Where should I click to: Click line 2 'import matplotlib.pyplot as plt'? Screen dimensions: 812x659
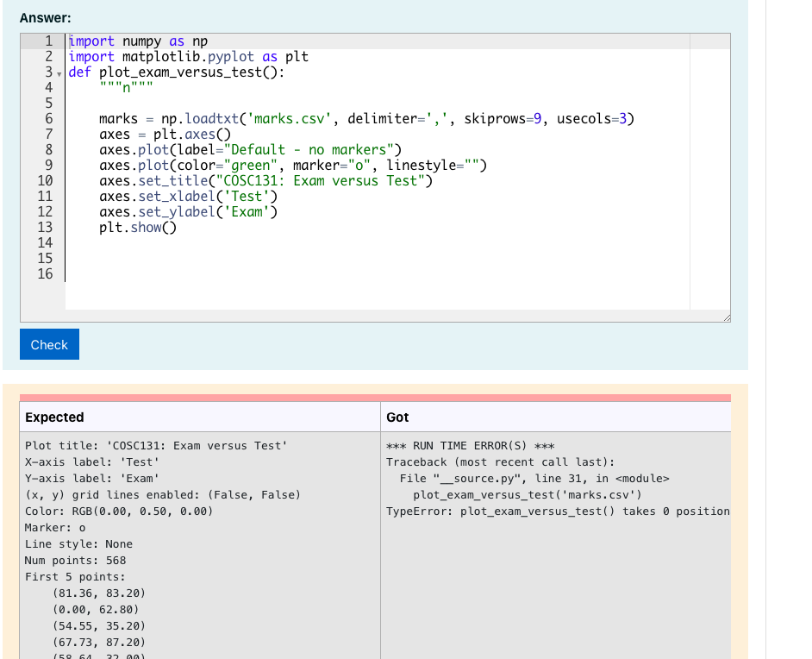pos(189,57)
